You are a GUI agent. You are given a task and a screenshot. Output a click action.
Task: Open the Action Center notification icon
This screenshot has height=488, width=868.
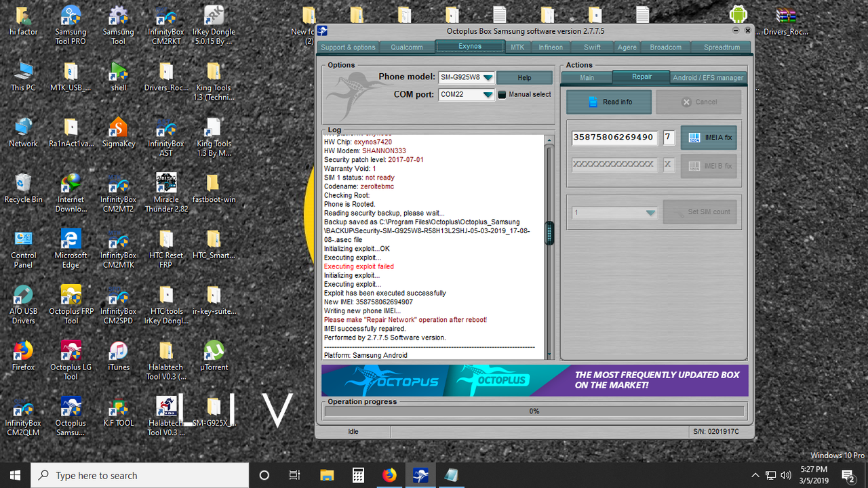(x=848, y=475)
